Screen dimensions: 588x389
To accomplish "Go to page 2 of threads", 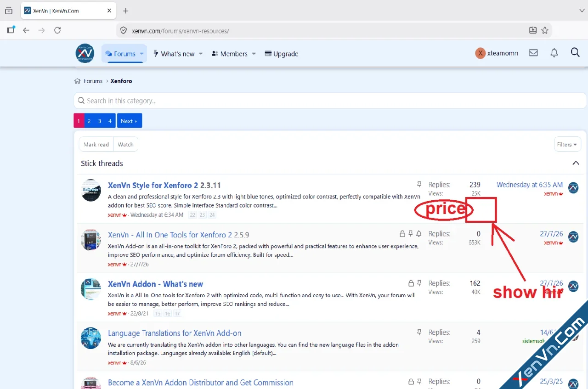I will pyautogui.click(x=89, y=121).
